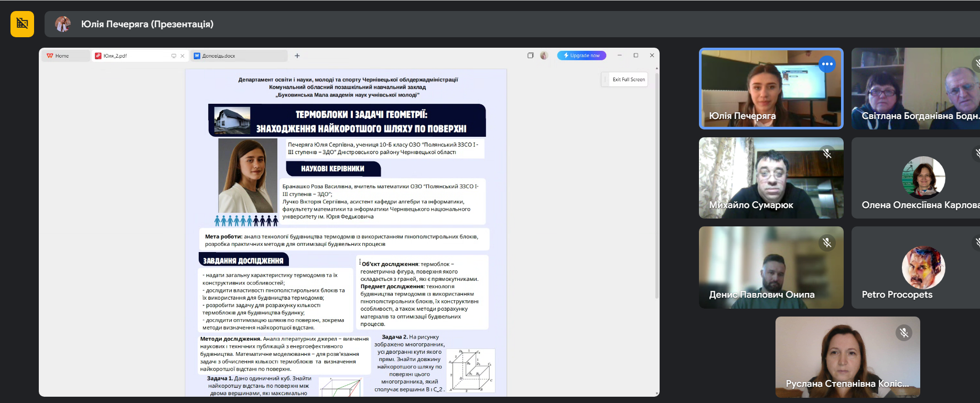Select the Petro Procopets participant tile
This screenshot has height=403, width=980.
916,267
